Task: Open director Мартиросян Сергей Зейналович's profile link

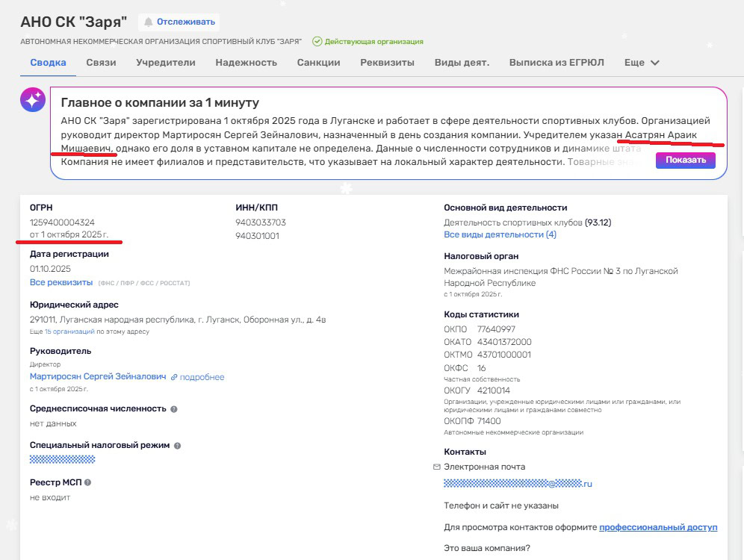Action: (x=98, y=377)
